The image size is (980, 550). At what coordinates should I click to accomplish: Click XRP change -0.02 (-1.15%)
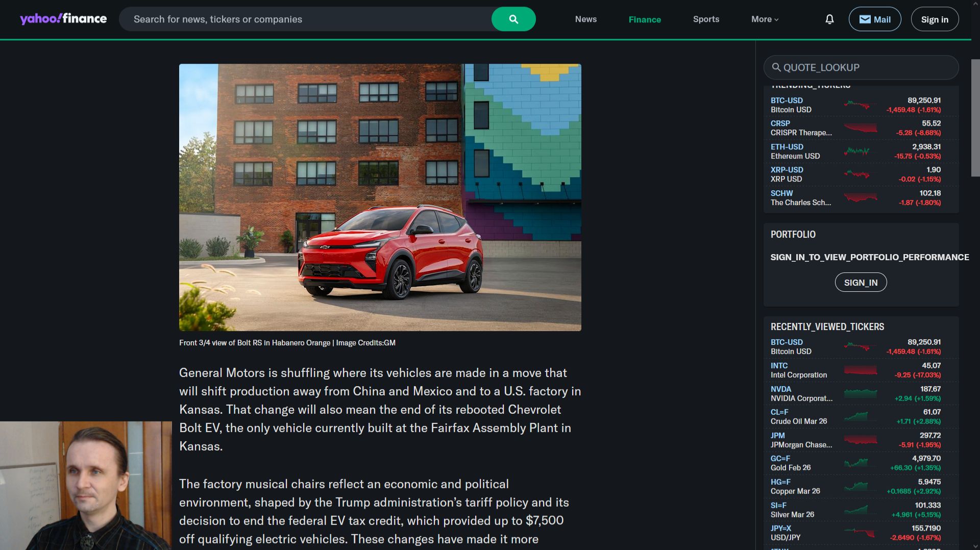click(919, 179)
